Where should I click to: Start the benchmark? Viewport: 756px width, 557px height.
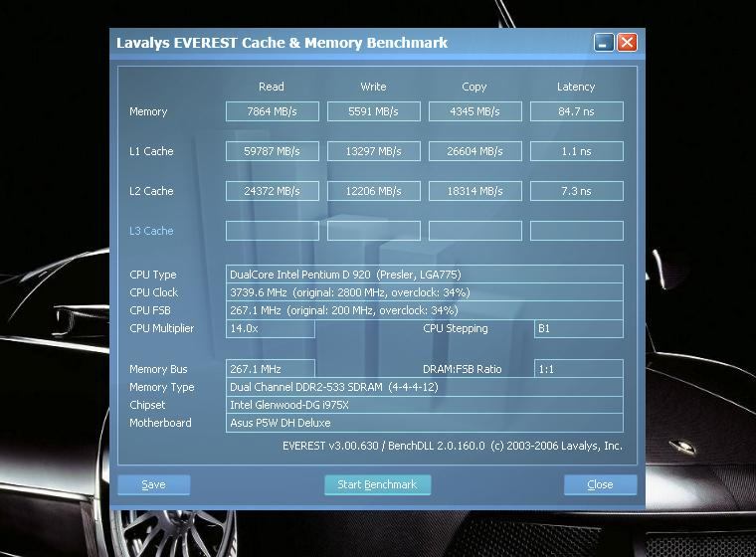click(x=378, y=484)
